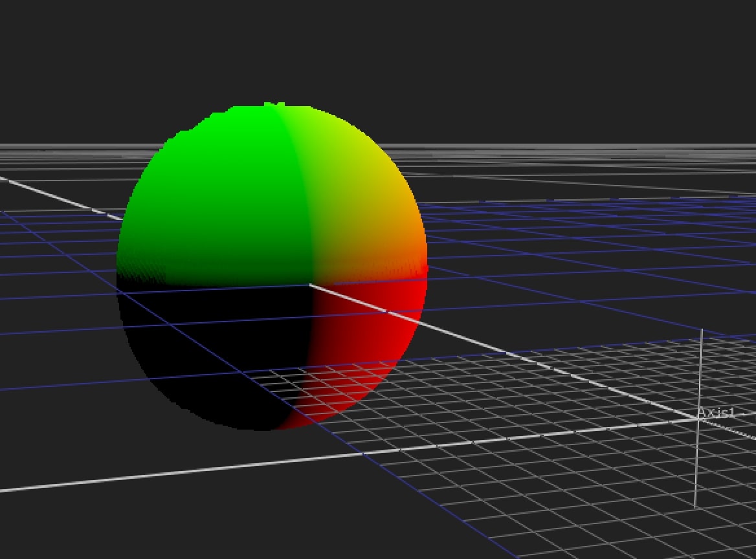Click the sphere center where four colors meet
756x559 pixels.
click(x=311, y=283)
